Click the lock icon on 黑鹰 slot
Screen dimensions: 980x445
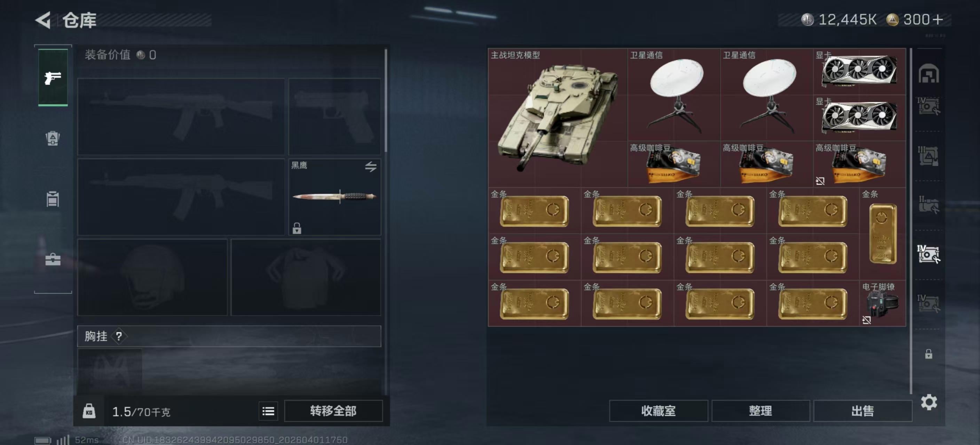(x=297, y=228)
